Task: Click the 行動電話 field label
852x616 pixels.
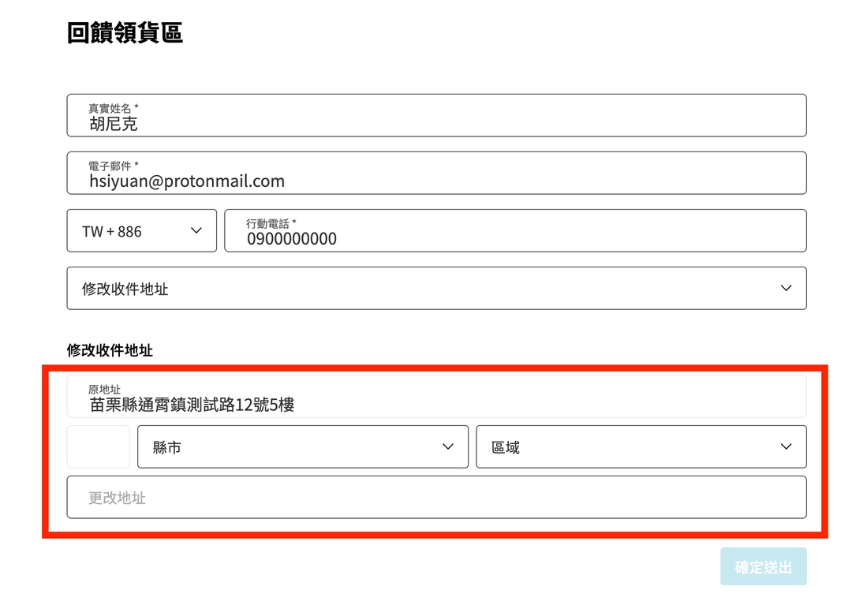Action: click(271, 224)
